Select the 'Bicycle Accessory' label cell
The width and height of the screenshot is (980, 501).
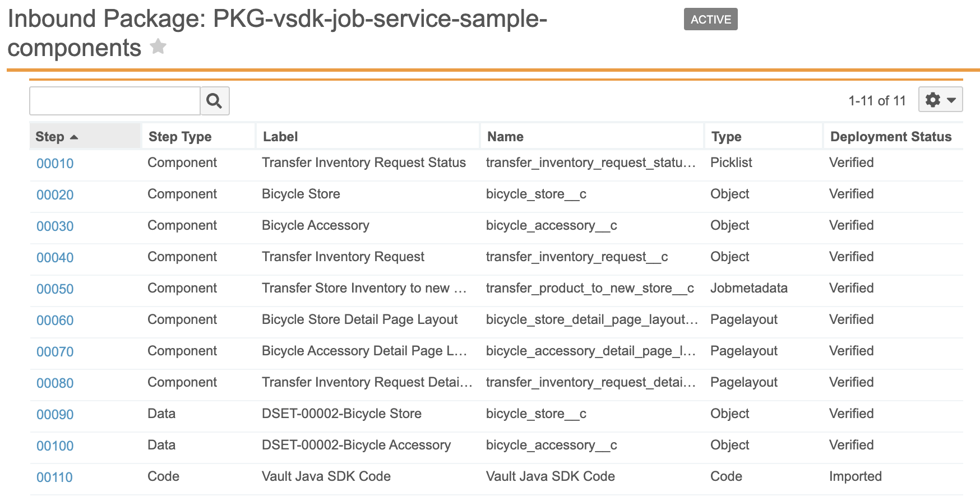tap(316, 225)
